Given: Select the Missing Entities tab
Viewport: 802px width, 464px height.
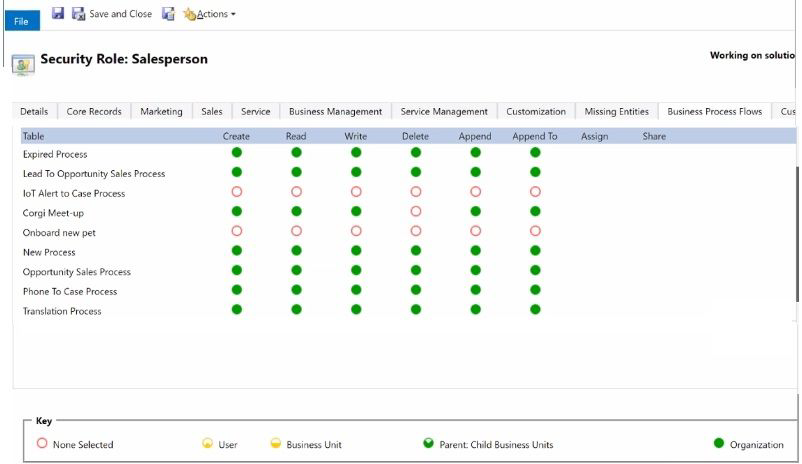Looking at the screenshot, I should [616, 112].
